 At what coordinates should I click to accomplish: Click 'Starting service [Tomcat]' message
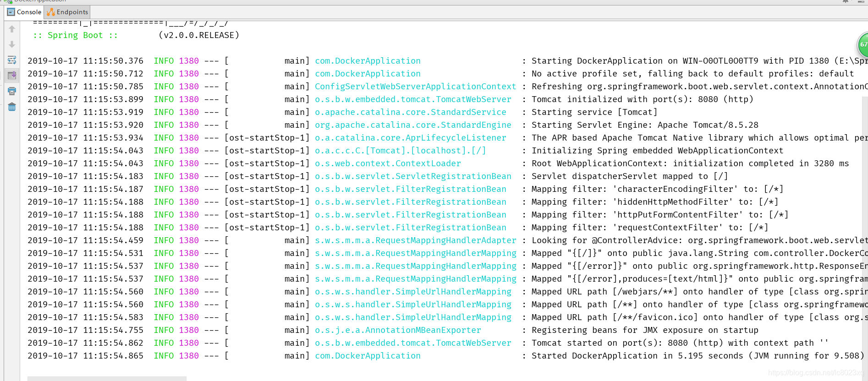pyautogui.click(x=594, y=112)
